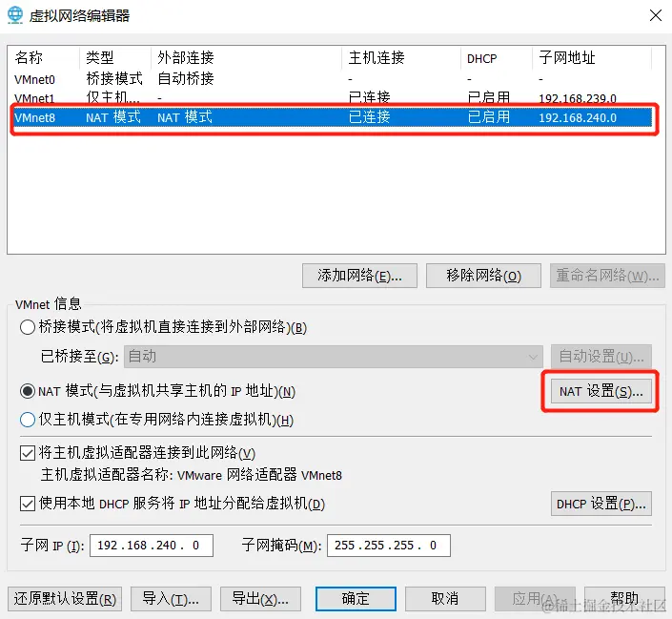
Task: Click the 确定 button
Action: click(x=356, y=599)
